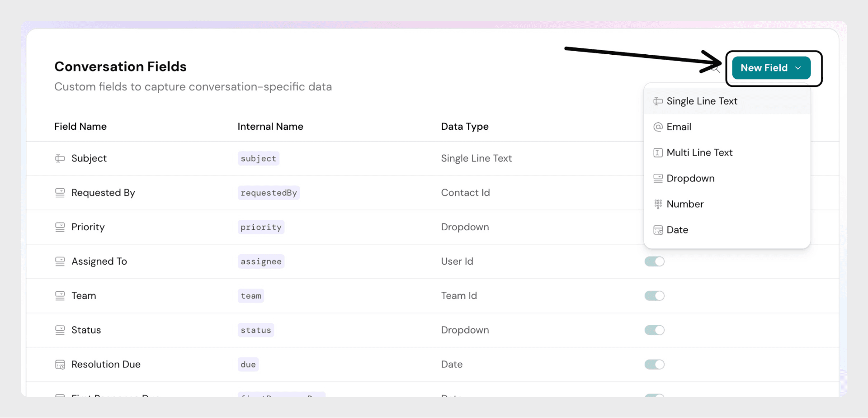Select Multi Line Text option
The width and height of the screenshot is (868, 418).
pos(699,153)
